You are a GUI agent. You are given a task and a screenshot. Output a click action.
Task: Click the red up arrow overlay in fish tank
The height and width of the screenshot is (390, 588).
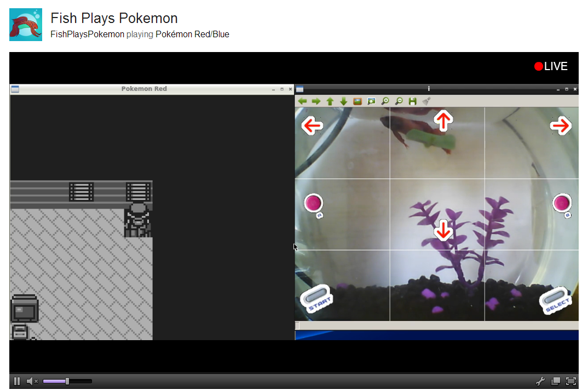[443, 121]
